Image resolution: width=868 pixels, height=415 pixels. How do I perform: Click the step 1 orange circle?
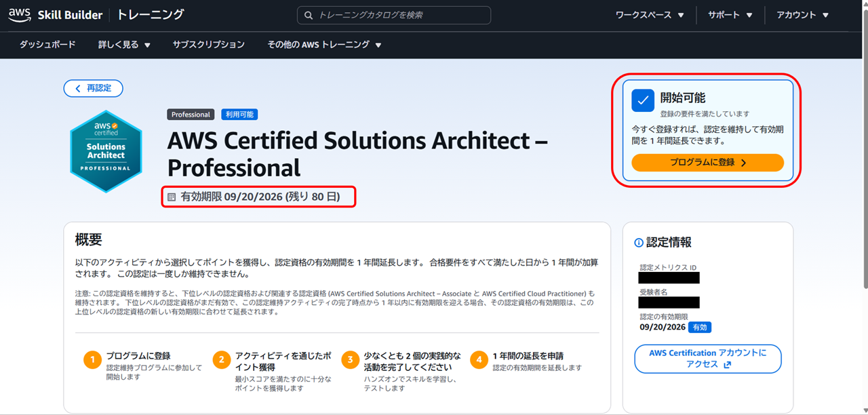point(93,359)
